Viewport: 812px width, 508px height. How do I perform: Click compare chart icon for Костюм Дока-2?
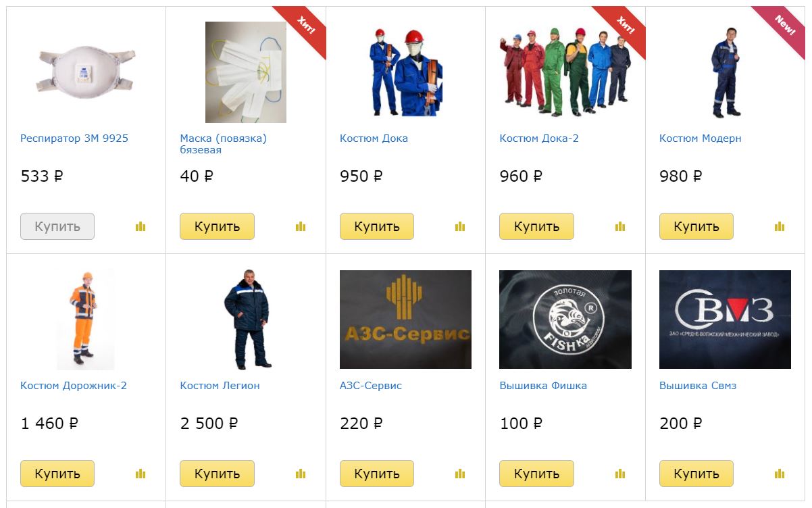620,227
